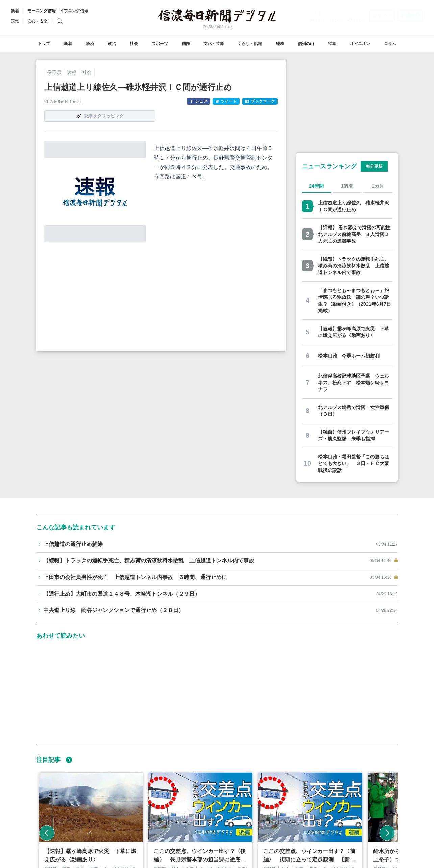The width and height of the screenshot is (434, 868).
Task: Click 社会 article tag above headline
Action: (87, 72)
